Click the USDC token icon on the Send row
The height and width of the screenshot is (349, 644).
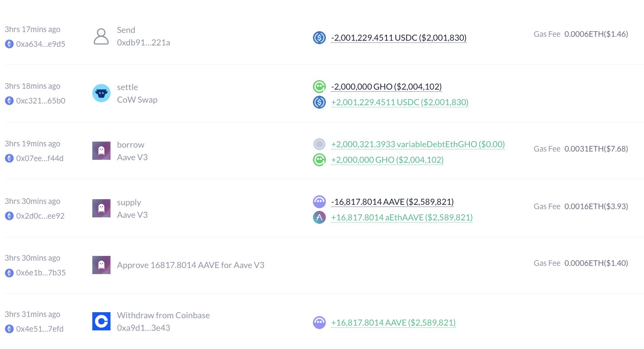coord(319,38)
